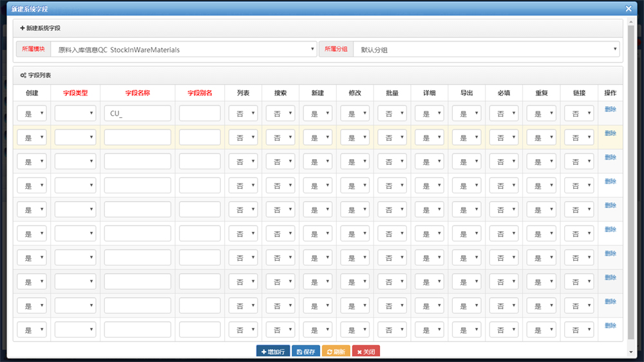Open first row 搜索 dropdown
This screenshot has height=362, width=644.
pos(281,113)
